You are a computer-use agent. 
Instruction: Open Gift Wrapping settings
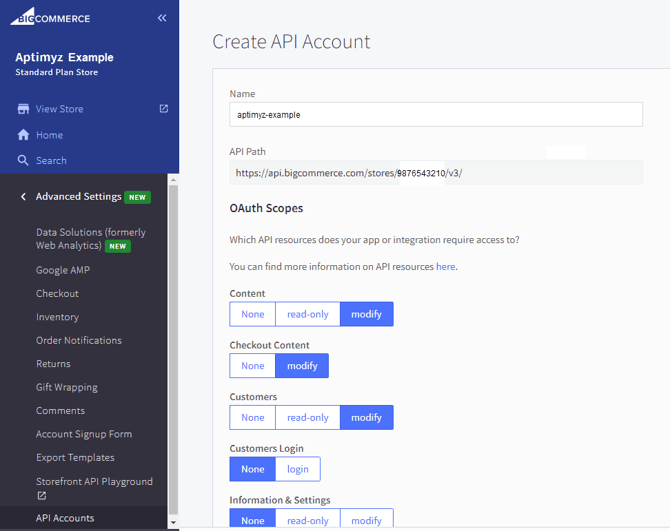tap(67, 387)
